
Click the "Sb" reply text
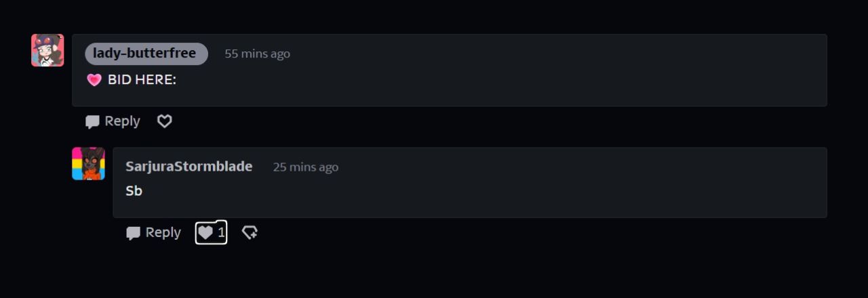[134, 191]
